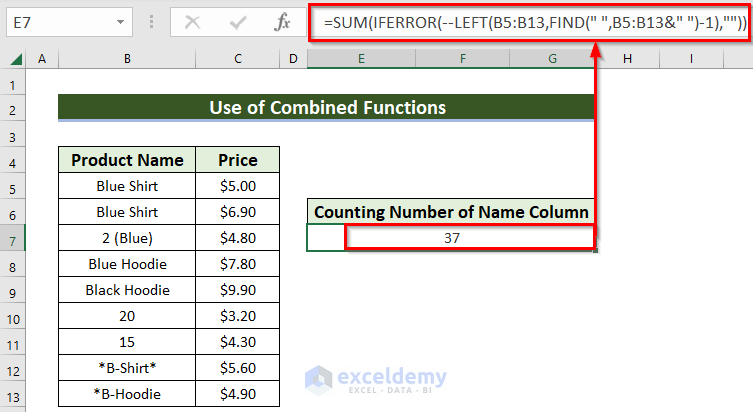Select column H header
This screenshot has height=412, width=753.
pyautogui.click(x=627, y=59)
